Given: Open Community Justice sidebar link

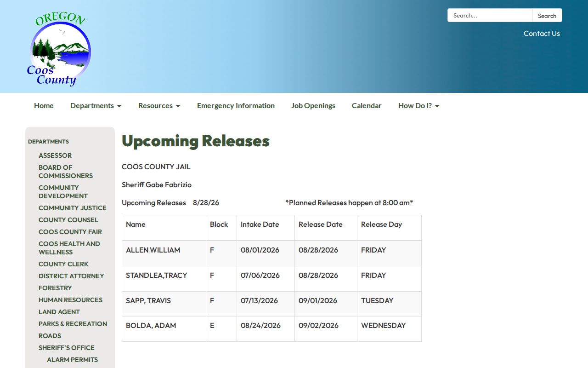Looking at the screenshot, I should 73,208.
